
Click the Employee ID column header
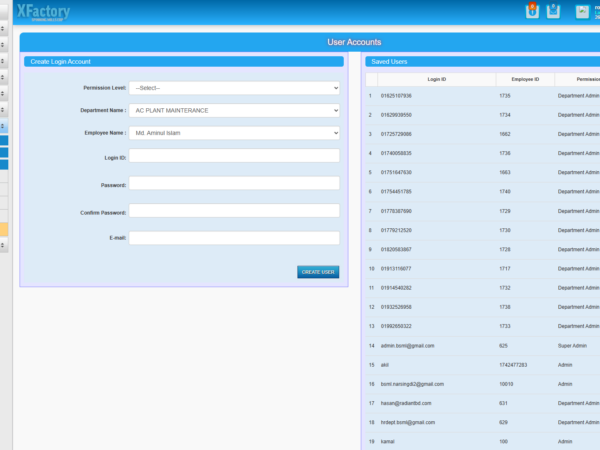coord(525,79)
